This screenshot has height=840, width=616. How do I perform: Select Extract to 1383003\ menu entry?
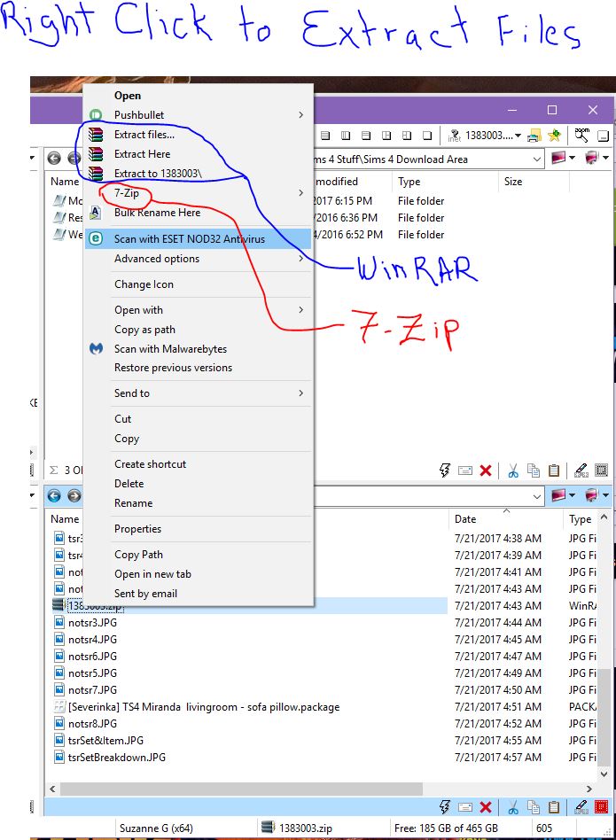pos(158,174)
